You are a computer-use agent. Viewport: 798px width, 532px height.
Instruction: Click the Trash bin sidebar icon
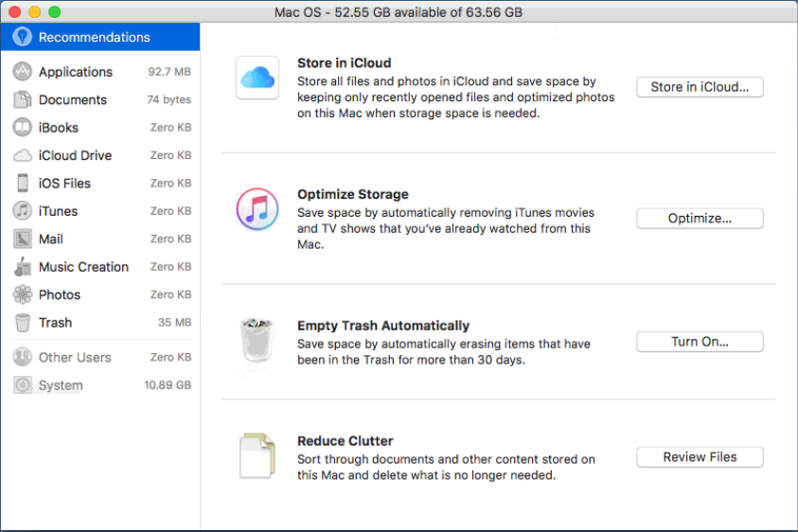23,323
